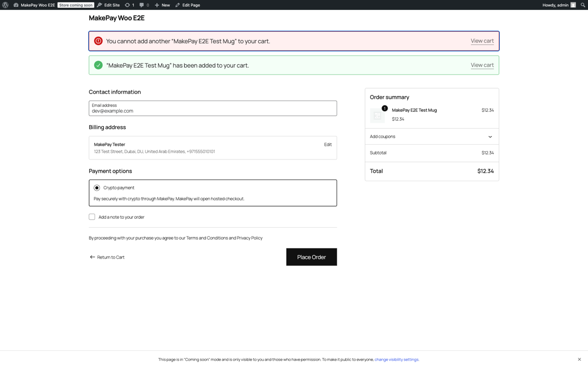The width and height of the screenshot is (588, 368).
Task: Click the Place Order button
Action: point(312,257)
